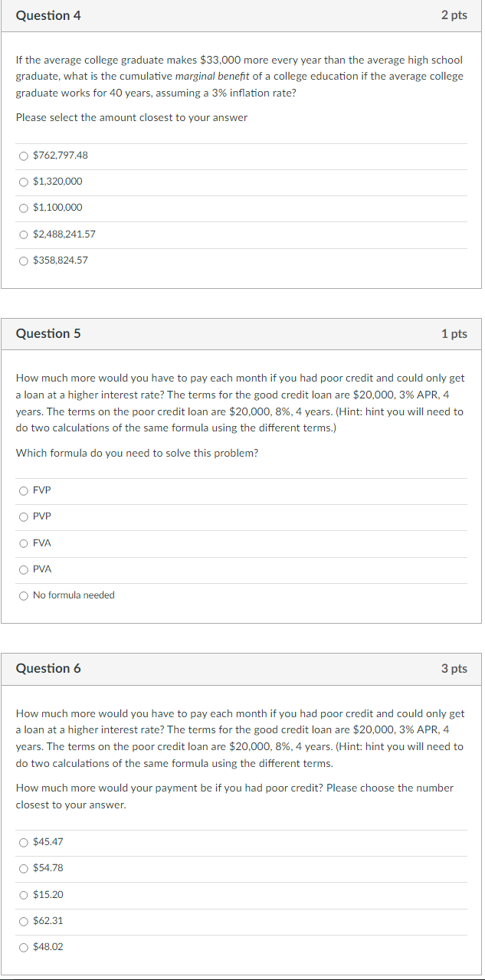Click the Question 6 title
Viewport: 485px width, 980px height.
pyautogui.click(x=48, y=668)
